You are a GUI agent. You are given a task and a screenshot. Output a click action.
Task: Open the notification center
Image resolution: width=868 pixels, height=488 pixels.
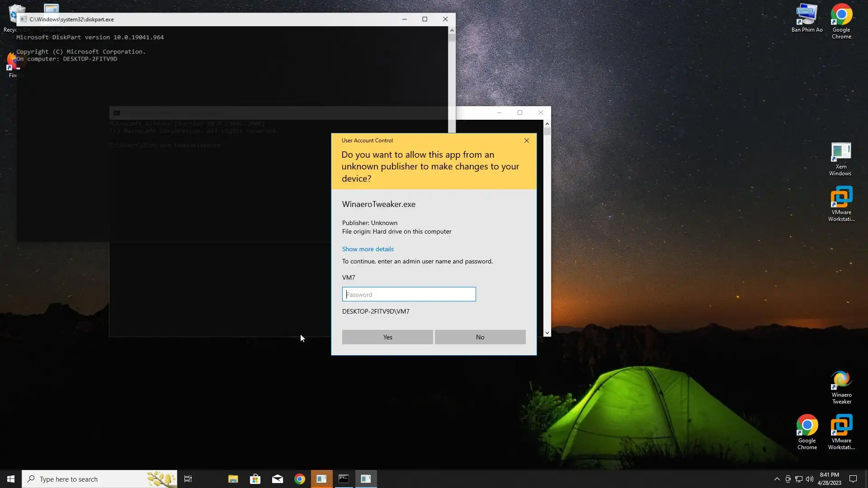(x=853, y=479)
